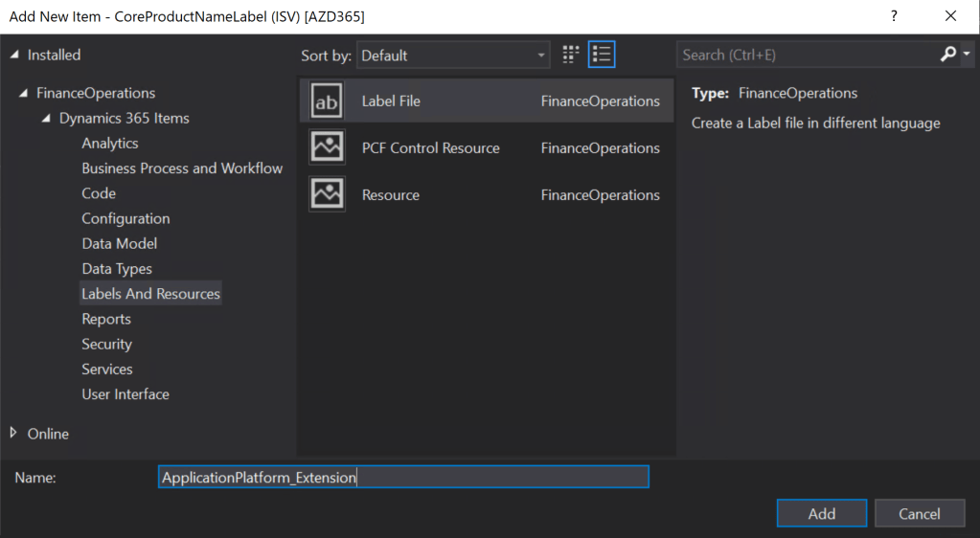Screen dimensions: 980x538
Task: Switch to small icons grid view
Action: click(x=571, y=56)
